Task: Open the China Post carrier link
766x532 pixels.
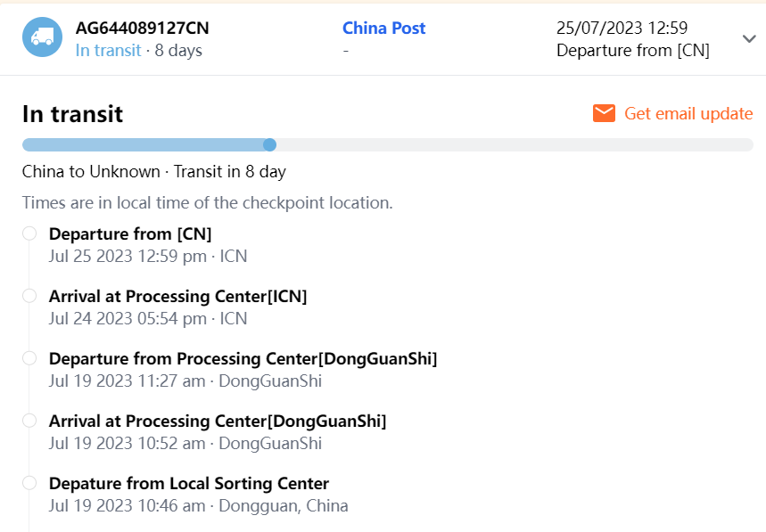Action: coord(383,28)
